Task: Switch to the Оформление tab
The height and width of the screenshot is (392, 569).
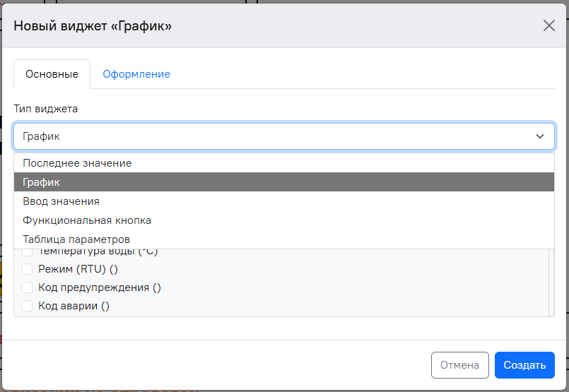Action: (136, 74)
